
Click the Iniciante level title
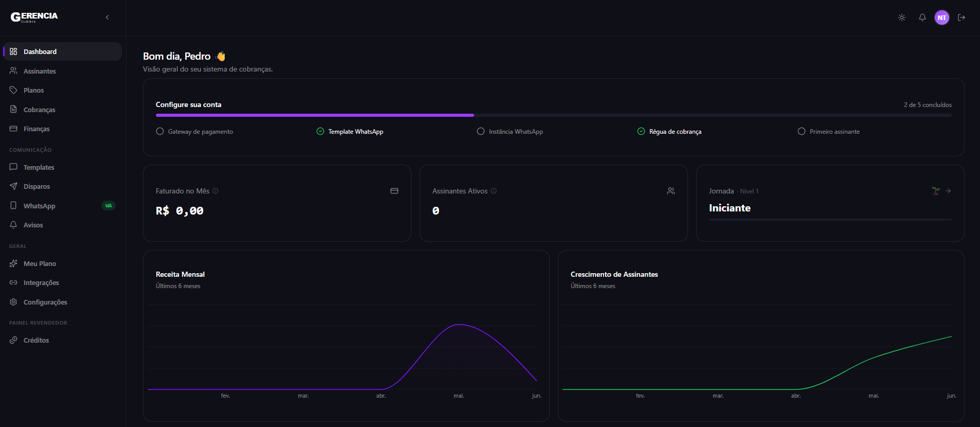tap(730, 208)
